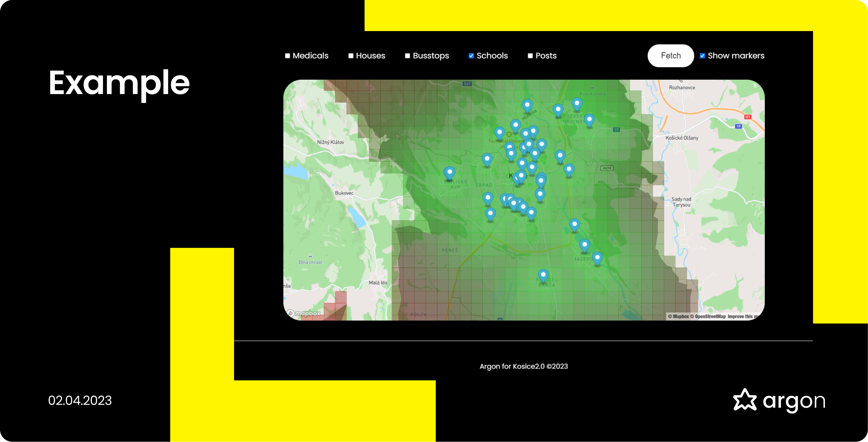
Task: Check the Posts checkbox
Action: point(530,56)
